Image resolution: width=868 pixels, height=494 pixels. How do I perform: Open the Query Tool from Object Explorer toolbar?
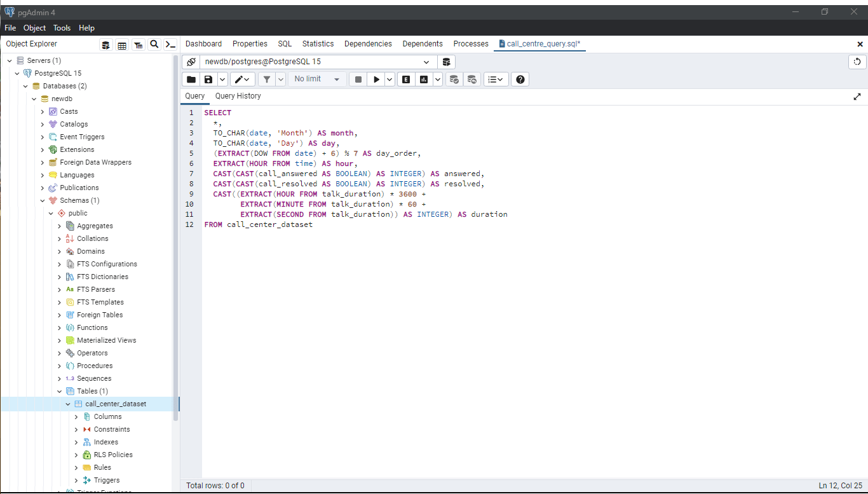[106, 45]
